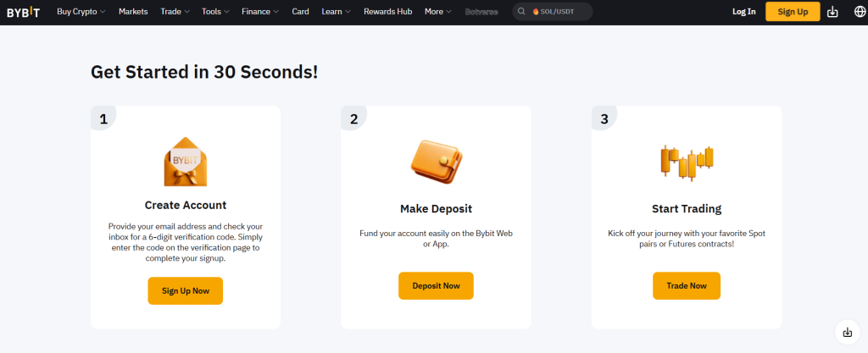Open the Buy Crypto dropdown menu
Screen dimensions: 868x353
coord(81,12)
